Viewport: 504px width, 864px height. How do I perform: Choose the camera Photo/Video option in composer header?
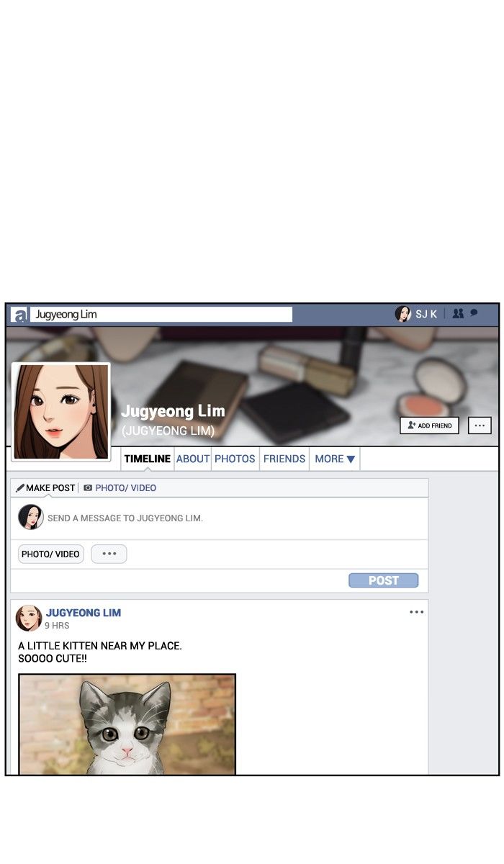(x=120, y=487)
